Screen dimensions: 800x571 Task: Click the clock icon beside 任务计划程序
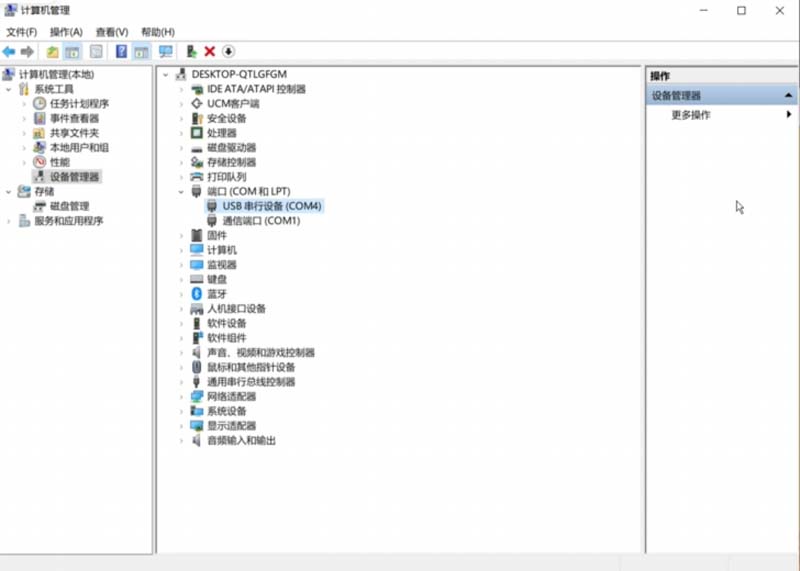pyautogui.click(x=39, y=104)
